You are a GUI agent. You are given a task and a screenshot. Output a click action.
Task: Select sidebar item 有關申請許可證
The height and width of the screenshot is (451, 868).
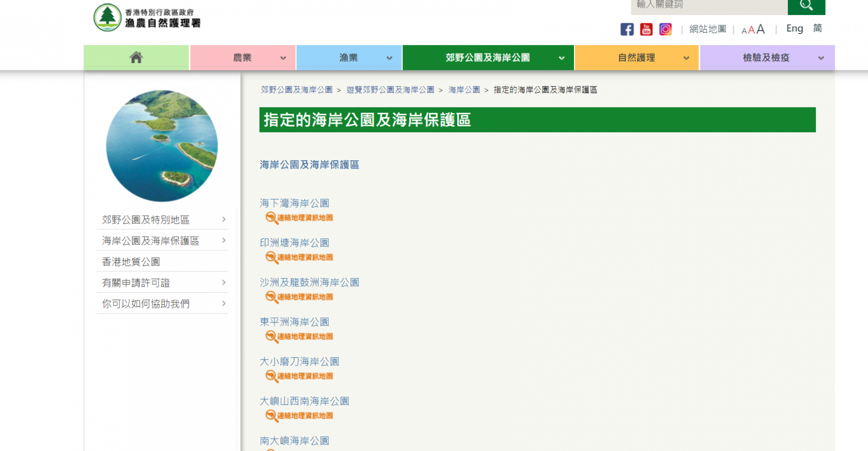tap(136, 283)
